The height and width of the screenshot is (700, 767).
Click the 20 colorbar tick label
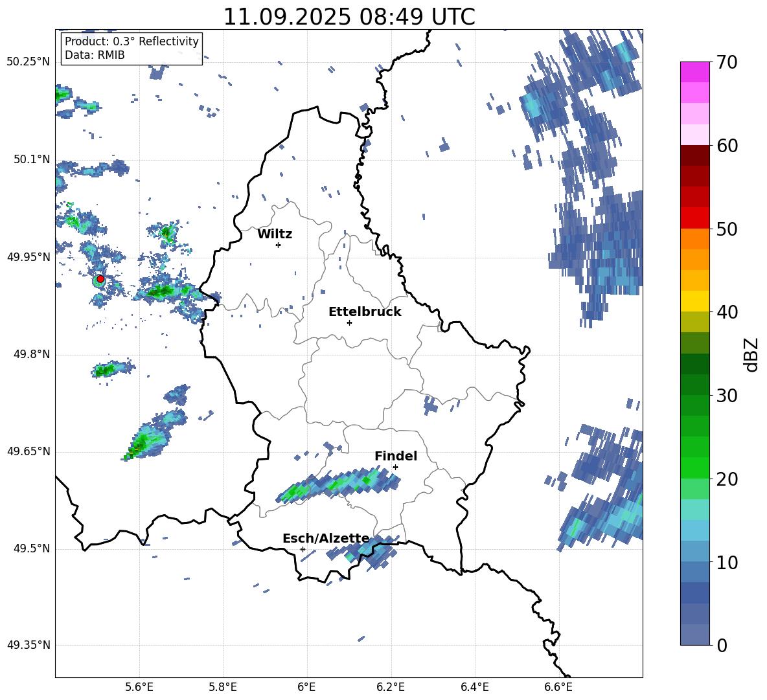pos(726,479)
